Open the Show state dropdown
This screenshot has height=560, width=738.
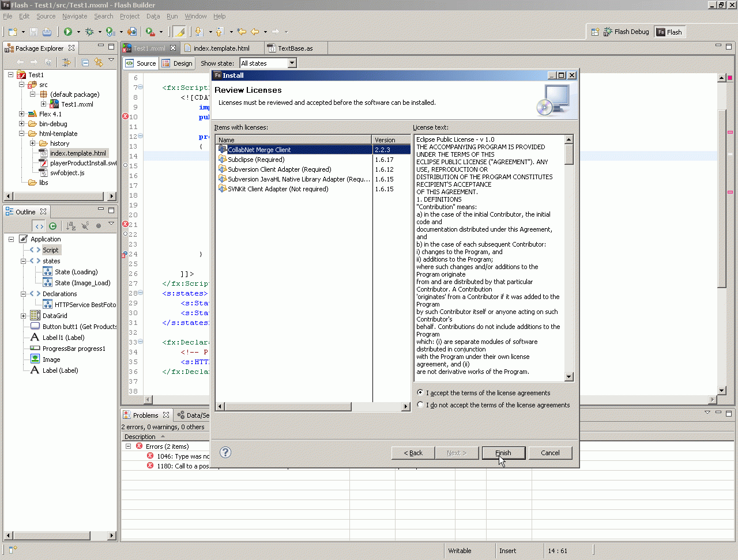pos(292,63)
